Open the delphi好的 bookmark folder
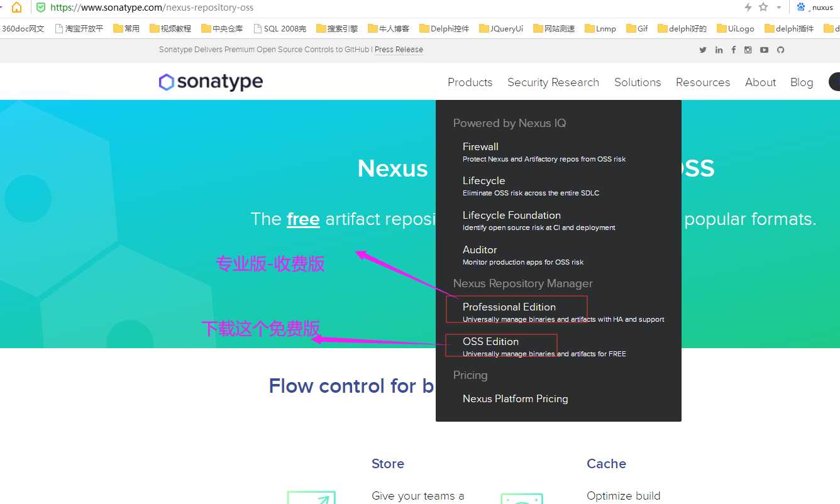 point(682,28)
